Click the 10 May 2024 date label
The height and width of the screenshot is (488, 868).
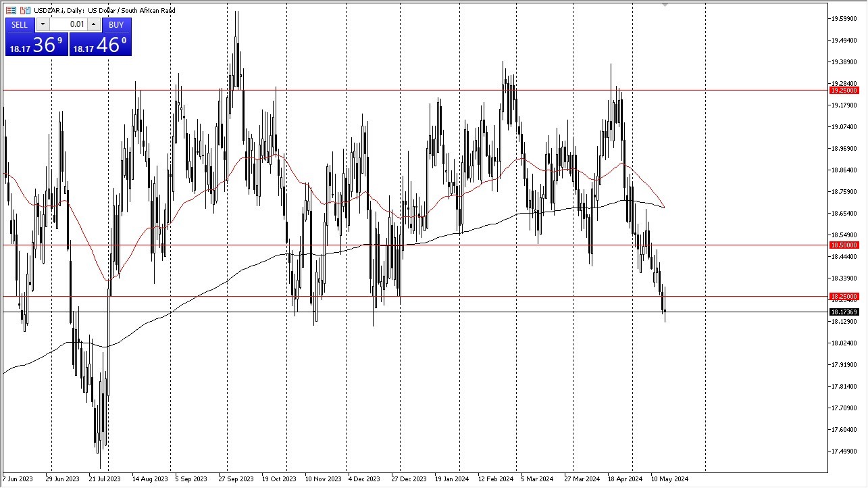pyautogui.click(x=669, y=479)
